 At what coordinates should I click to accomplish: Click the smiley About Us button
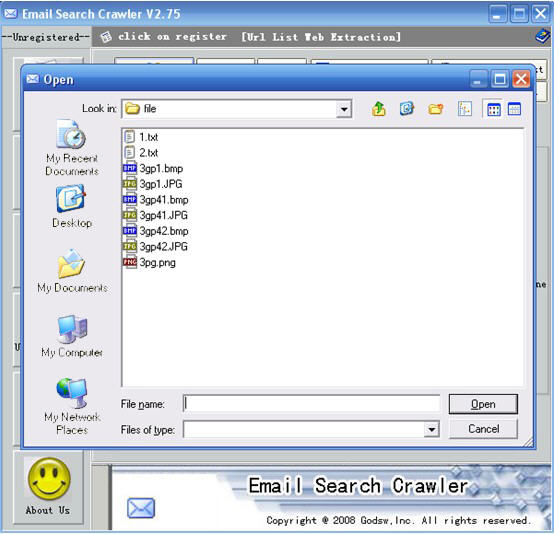click(x=49, y=487)
